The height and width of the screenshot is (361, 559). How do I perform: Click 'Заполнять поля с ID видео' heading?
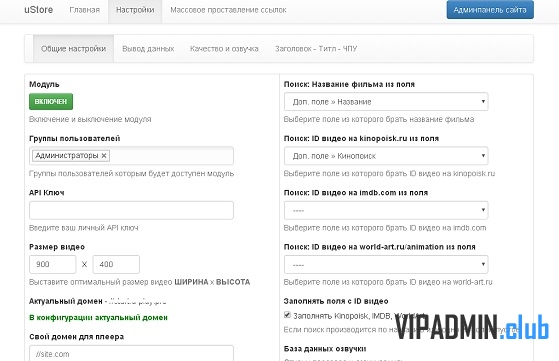click(x=336, y=301)
